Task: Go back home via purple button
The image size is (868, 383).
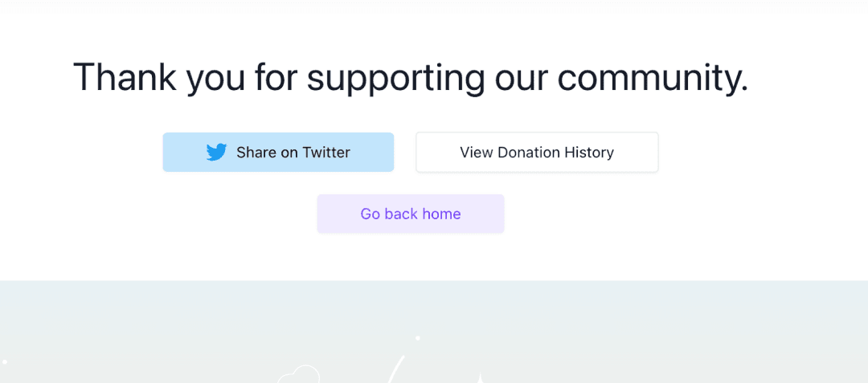Action: pyautogui.click(x=410, y=214)
